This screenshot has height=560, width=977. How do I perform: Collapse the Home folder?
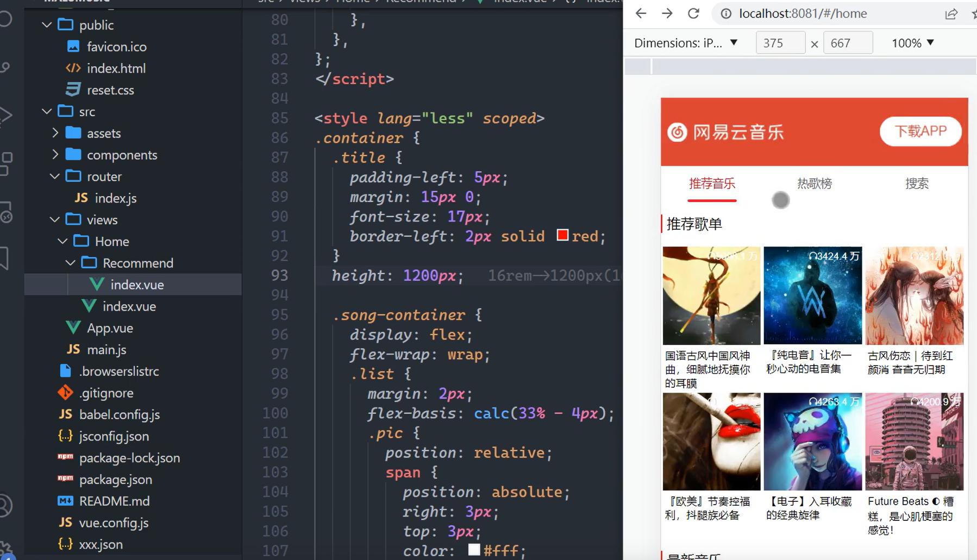62,241
